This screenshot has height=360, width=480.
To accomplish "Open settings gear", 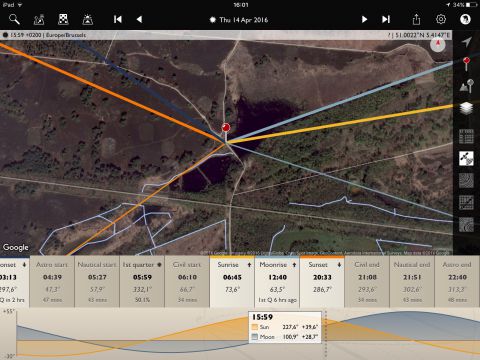I will (441, 19).
